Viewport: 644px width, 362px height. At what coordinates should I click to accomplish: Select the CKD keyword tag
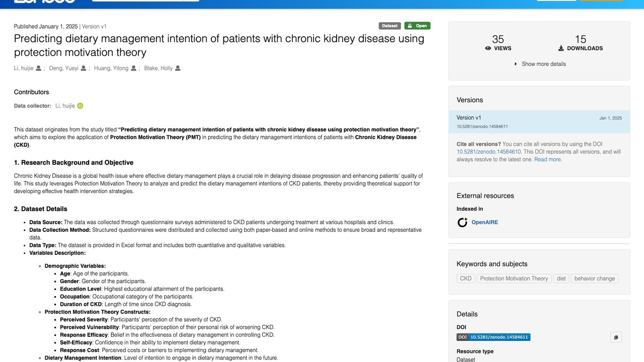(466, 279)
